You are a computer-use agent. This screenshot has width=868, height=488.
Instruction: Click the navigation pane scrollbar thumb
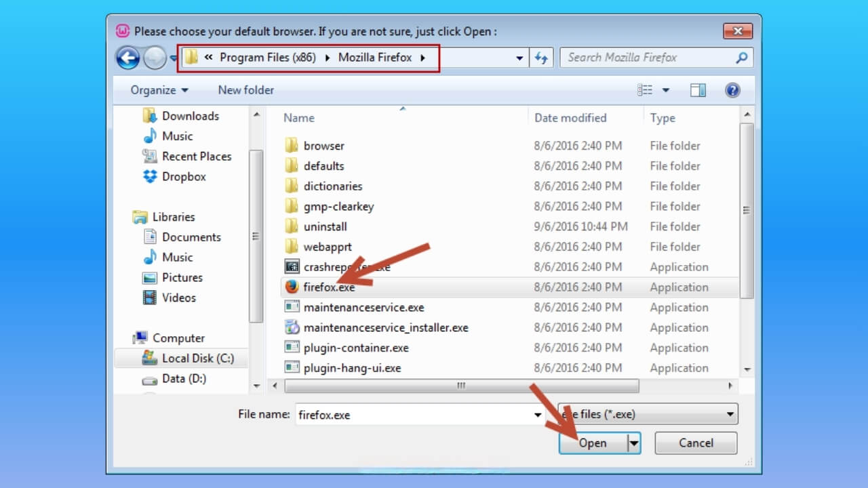pos(256,236)
